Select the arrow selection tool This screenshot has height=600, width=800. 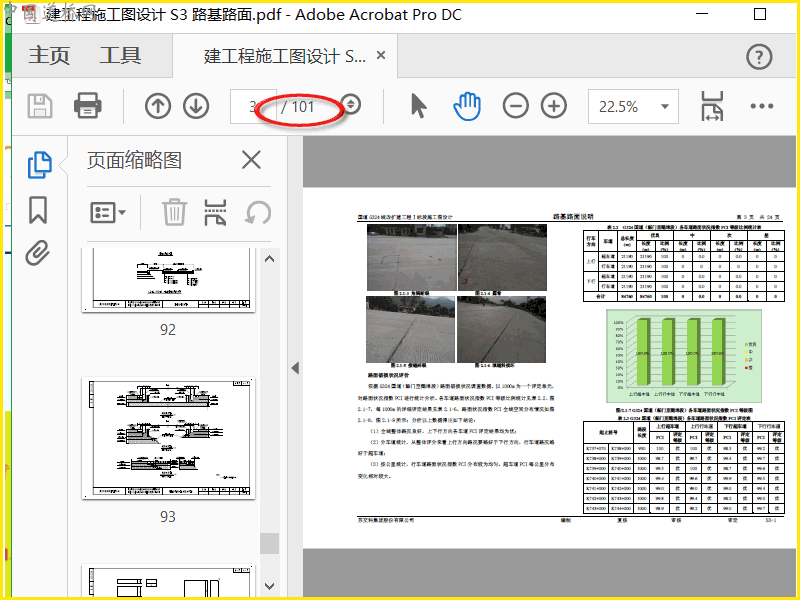tap(418, 106)
